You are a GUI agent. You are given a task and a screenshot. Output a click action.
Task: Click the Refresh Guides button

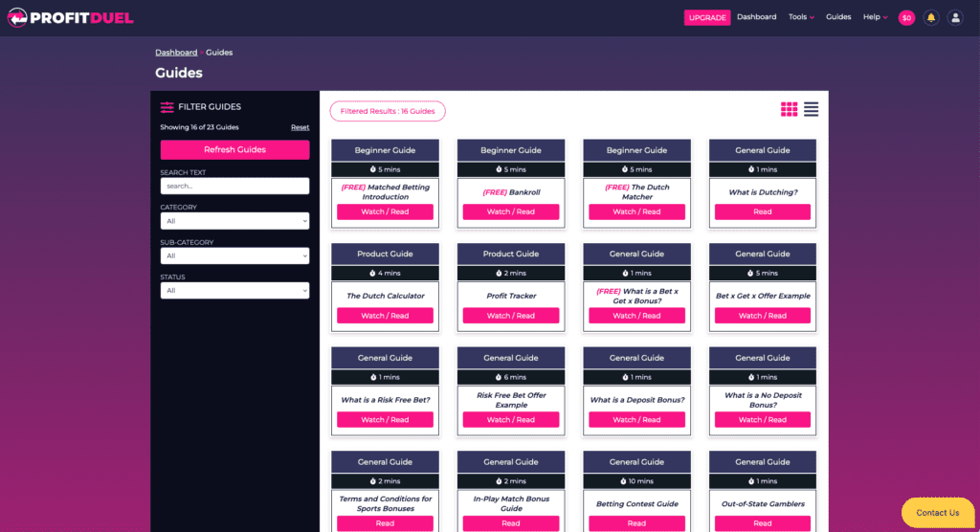234,149
